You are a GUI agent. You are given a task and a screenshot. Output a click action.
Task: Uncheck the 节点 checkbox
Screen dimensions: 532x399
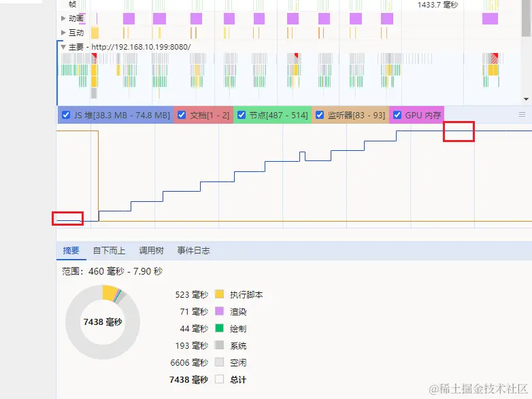click(242, 115)
